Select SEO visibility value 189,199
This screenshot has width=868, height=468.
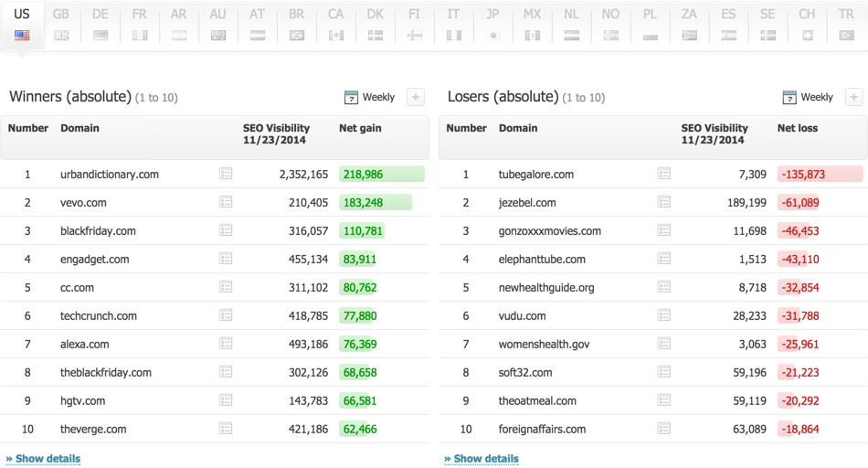pos(746,203)
